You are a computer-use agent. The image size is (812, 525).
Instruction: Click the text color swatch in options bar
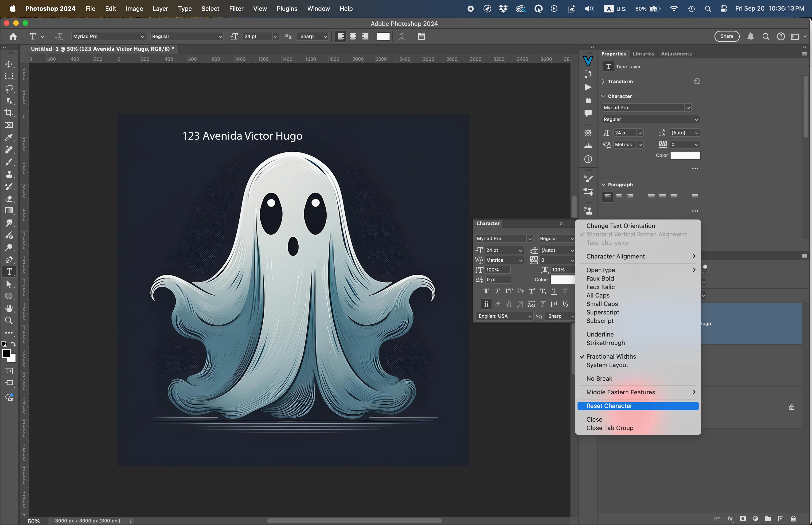[x=383, y=36]
